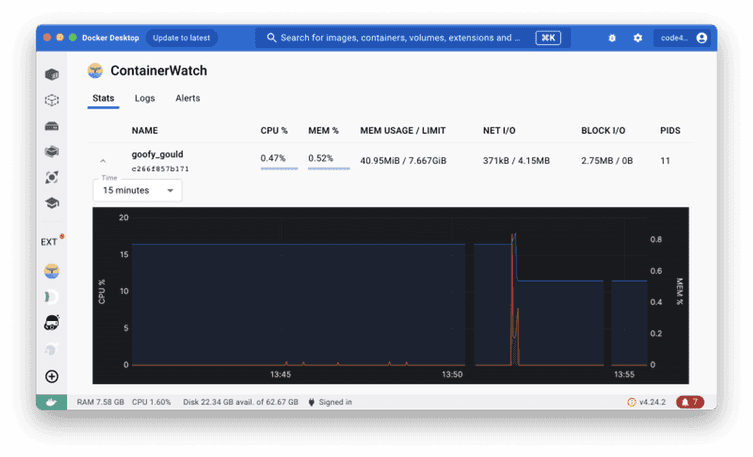Image resolution: width=753 pixels, height=457 pixels.
Task: Click the RAM 7.58 GB status entry
Action: click(100, 402)
